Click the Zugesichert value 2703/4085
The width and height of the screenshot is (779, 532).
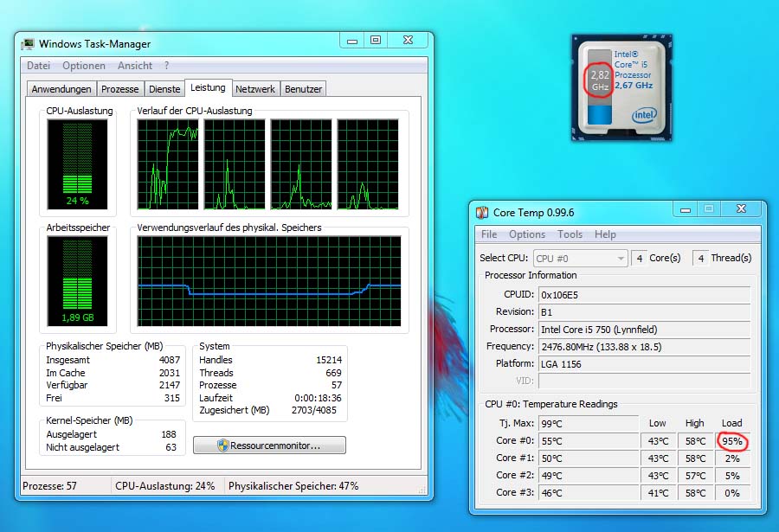coord(314,410)
